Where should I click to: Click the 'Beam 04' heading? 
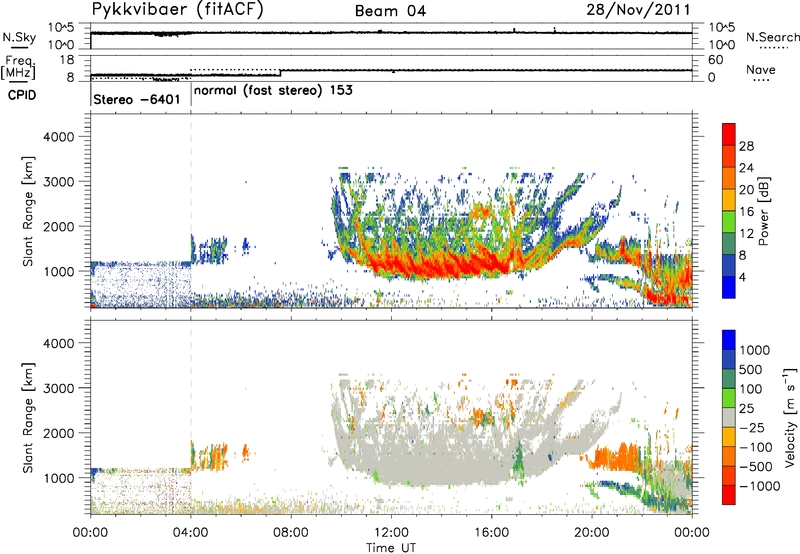point(390,11)
